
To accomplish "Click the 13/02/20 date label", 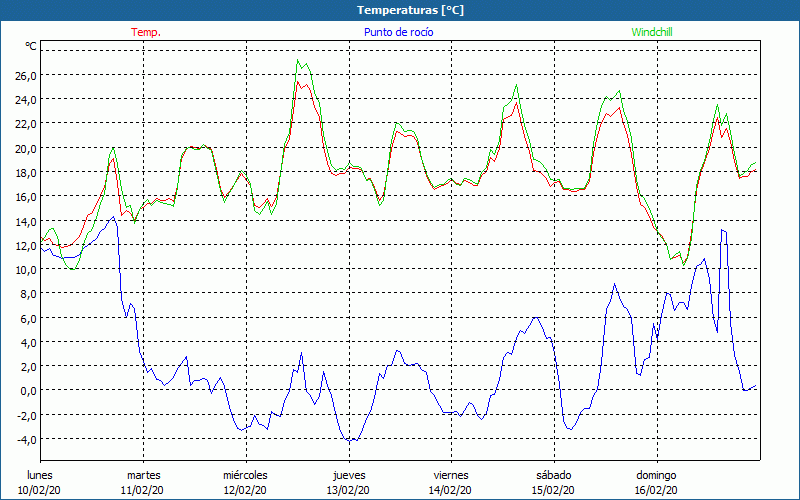I will tap(348, 490).
